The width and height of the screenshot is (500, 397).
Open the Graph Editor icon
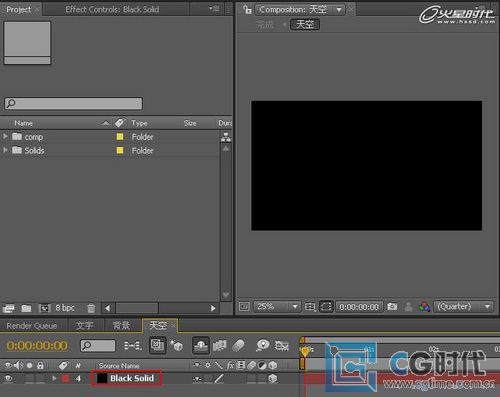282,346
